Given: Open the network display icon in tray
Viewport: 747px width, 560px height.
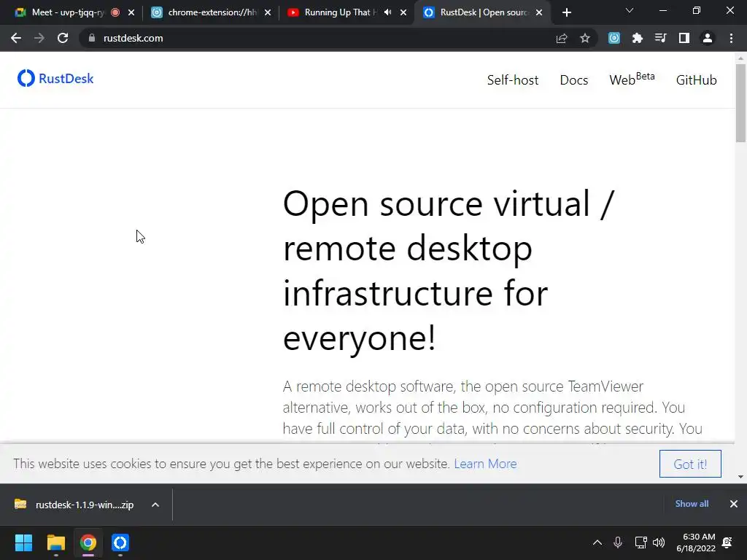Looking at the screenshot, I should 640,542.
